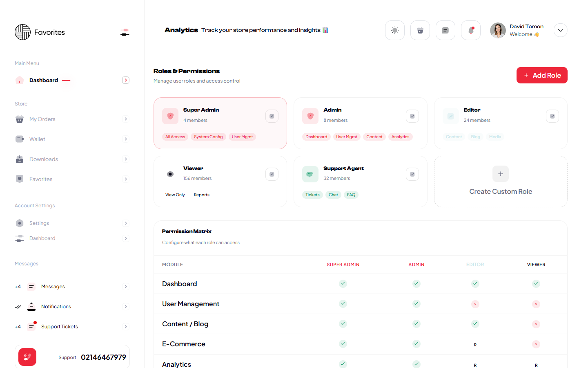Click the Add Role button
588x368 pixels.
[541, 75]
